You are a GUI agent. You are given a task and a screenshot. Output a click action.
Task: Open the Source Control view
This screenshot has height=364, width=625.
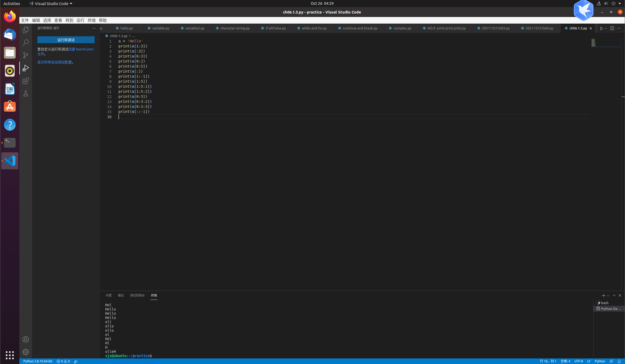click(x=26, y=55)
